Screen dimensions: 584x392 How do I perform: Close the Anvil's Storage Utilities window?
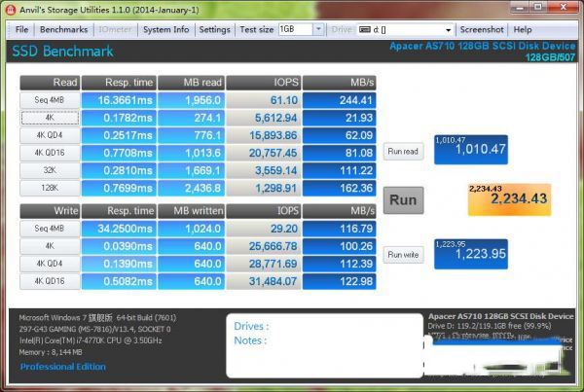tap(564, 7)
